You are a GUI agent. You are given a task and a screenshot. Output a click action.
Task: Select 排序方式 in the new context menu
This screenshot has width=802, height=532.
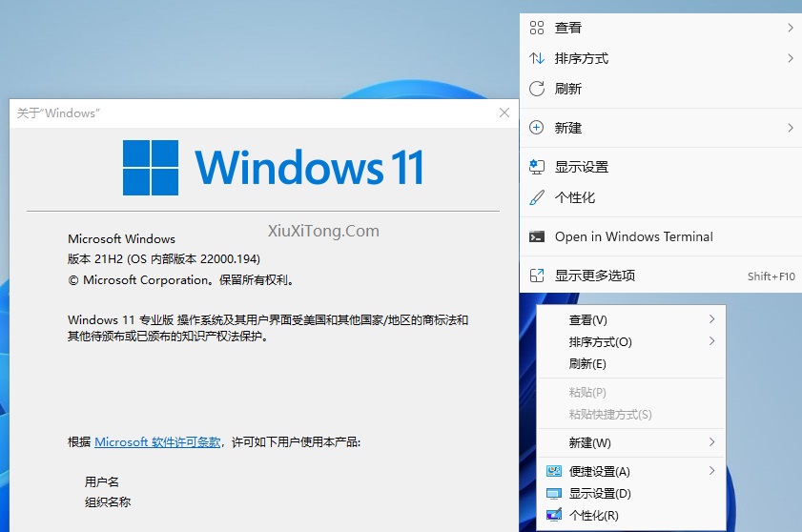click(x=661, y=58)
